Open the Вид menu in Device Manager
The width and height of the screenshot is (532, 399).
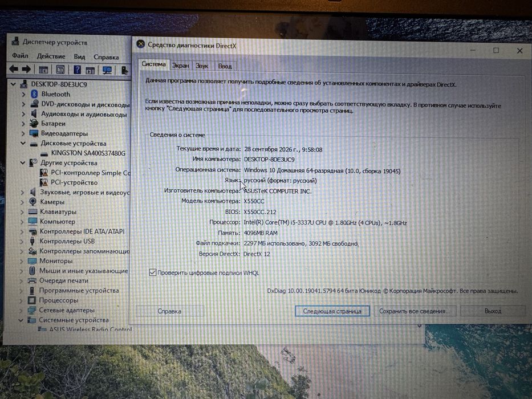click(x=79, y=56)
